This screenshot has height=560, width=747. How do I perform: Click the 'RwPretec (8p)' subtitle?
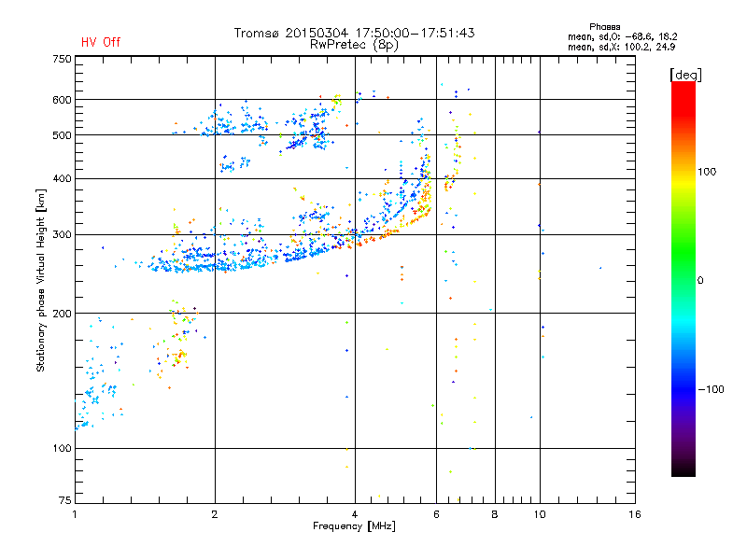point(354,45)
